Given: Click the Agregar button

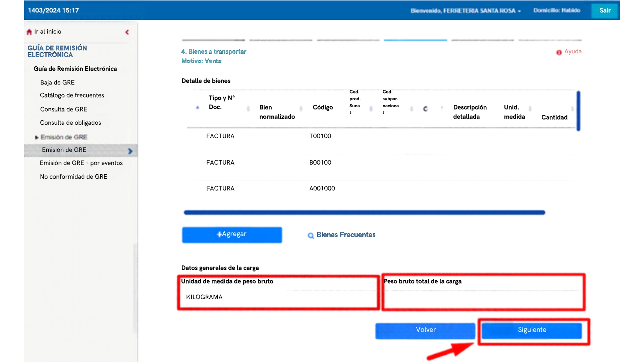Looking at the screenshot, I should [232, 235].
